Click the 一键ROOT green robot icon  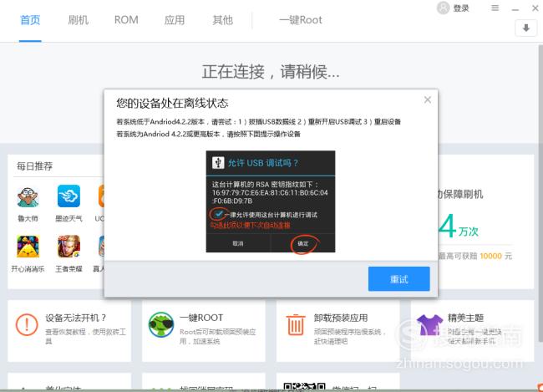tap(161, 325)
